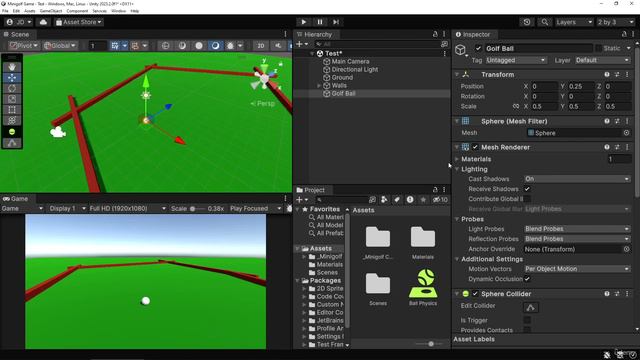Screen dimensions: 640x360
Task: Select Main Camera in Hierarchy
Action: pyautogui.click(x=350, y=62)
